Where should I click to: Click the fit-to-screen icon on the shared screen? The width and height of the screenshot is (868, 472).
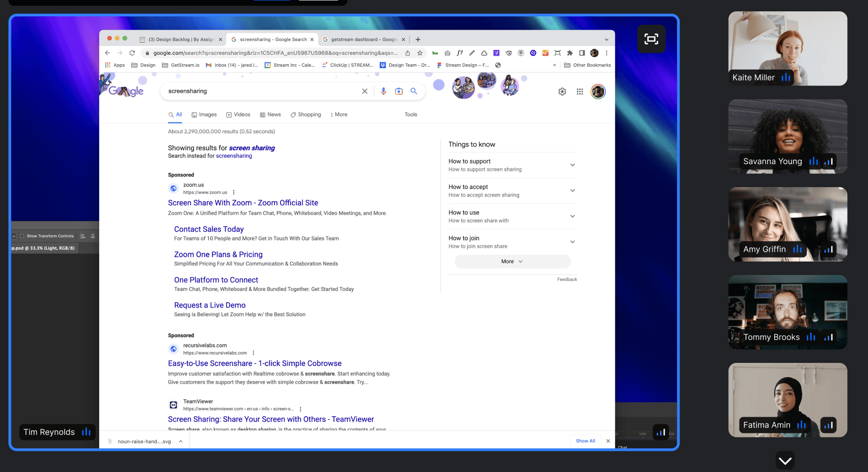pos(651,39)
